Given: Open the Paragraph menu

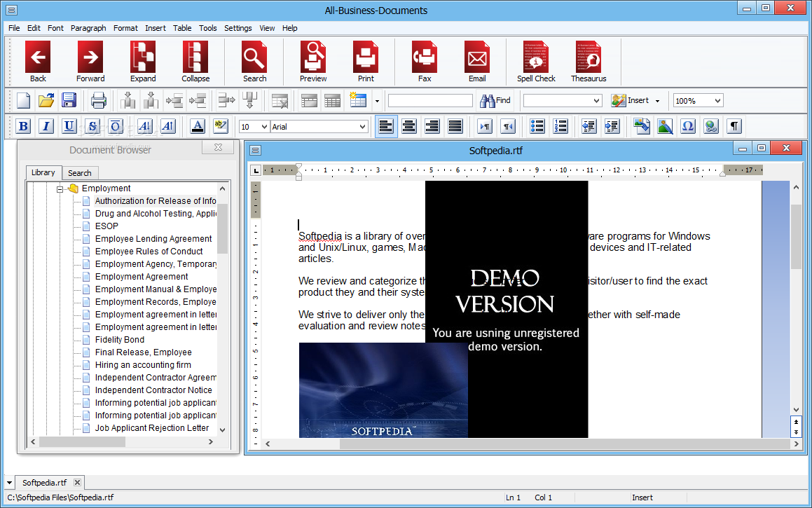Looking at the screenshot, I should pyautogui.click(x=88, y=28).
